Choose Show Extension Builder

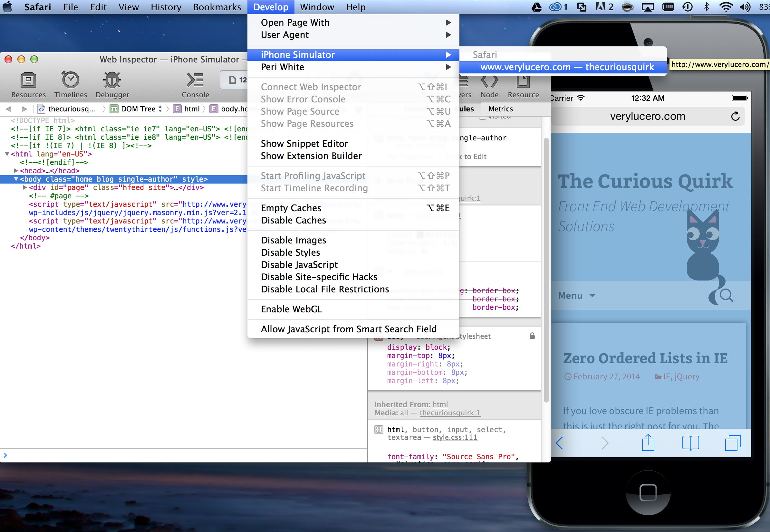click(353, 156)
